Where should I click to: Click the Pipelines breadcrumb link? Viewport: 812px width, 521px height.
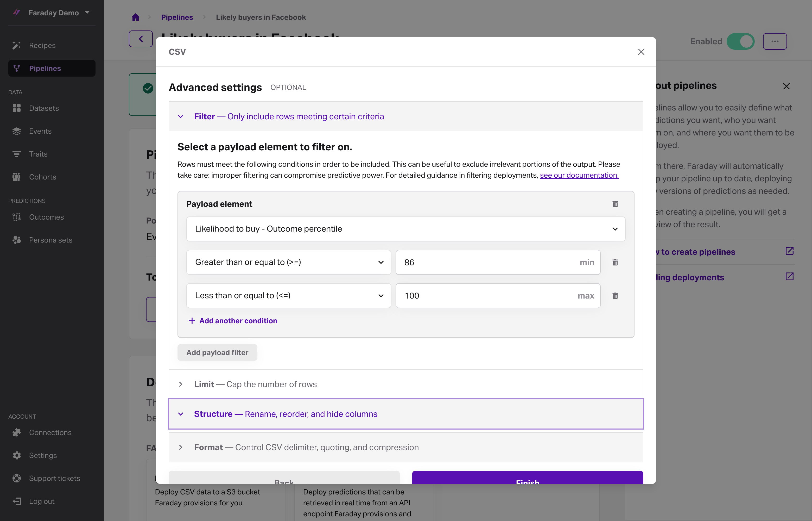point(177,17)
